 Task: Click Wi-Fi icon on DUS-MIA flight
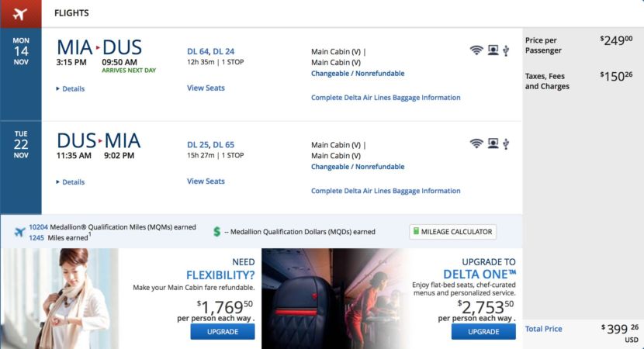click(x=476, y=144)
